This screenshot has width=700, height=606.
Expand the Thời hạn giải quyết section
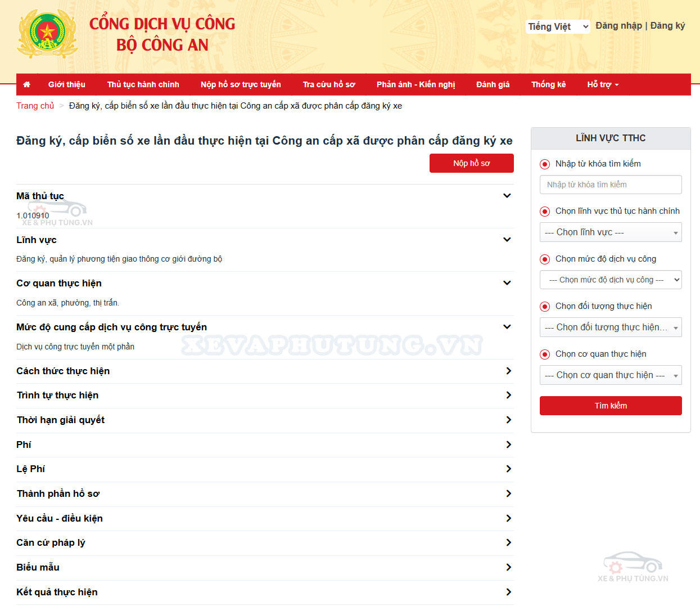pyautogui.click(x=265, y=420)
